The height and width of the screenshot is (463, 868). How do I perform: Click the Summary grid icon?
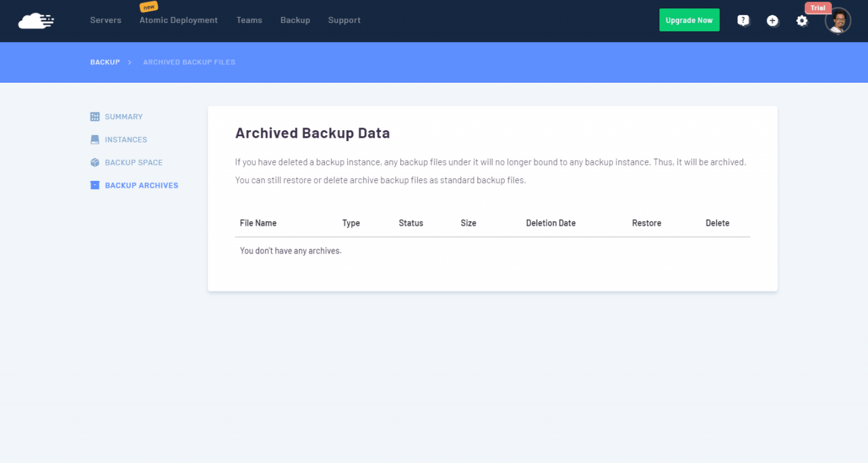click(95, 117)
